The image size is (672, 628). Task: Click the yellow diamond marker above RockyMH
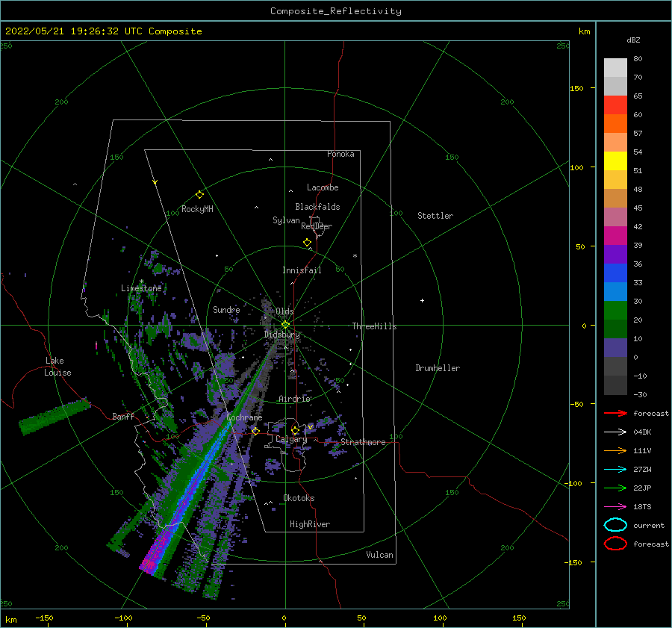(x=199, y=195)
